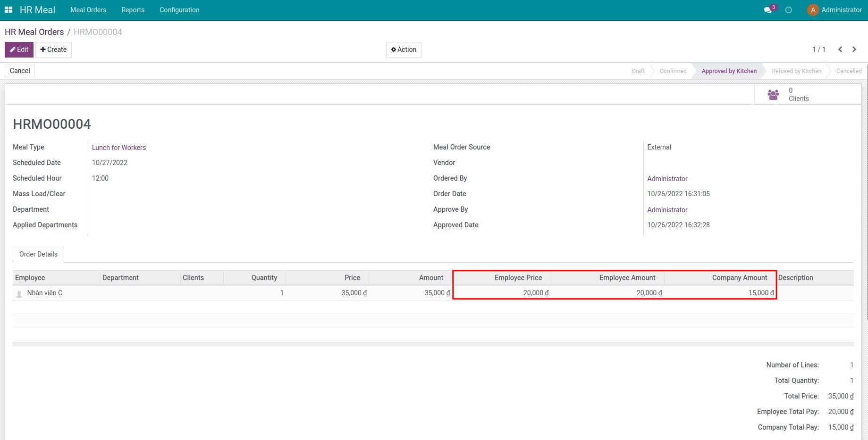This screenshot has width=868, height=440.
Task: Open the Meal Orders menu
Action: (x=88, y=10)
